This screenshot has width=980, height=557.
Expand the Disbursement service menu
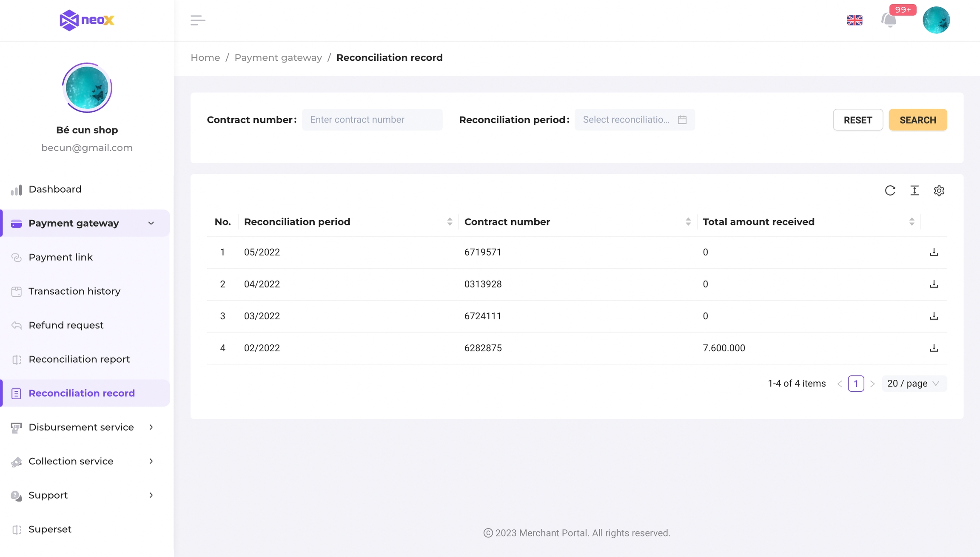82,427
